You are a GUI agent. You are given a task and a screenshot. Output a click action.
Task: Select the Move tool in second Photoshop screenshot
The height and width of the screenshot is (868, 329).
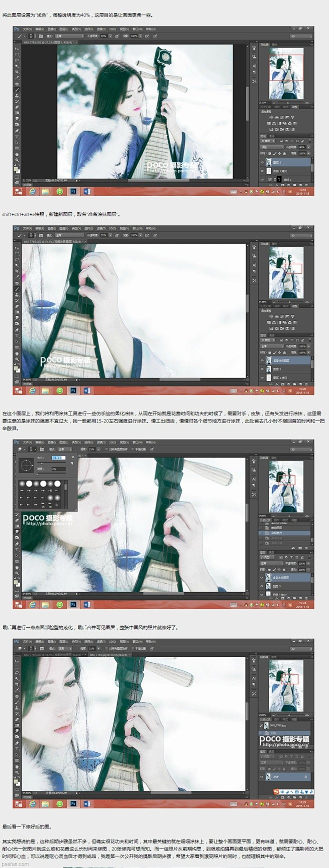pos(17,248)
